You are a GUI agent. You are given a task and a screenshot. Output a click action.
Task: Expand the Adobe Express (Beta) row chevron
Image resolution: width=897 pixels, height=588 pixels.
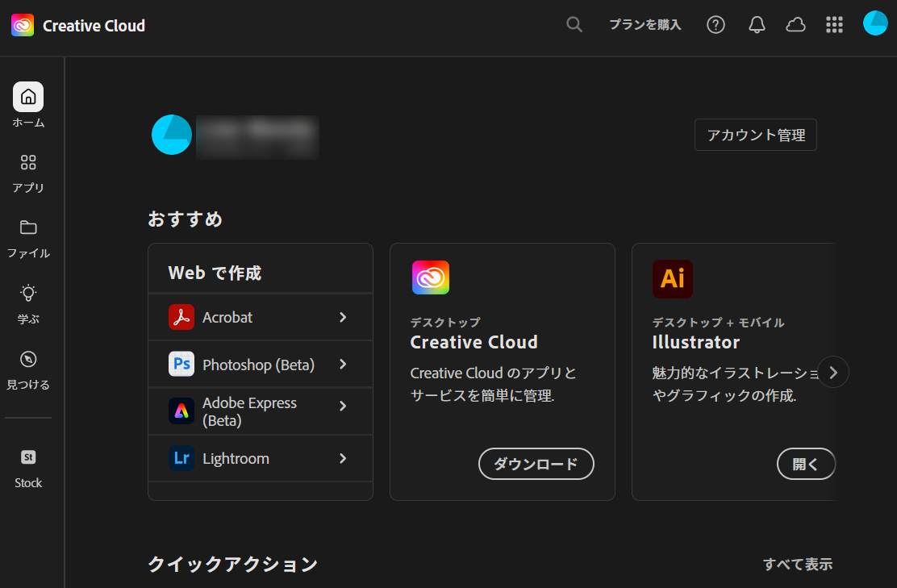(343, 406)
